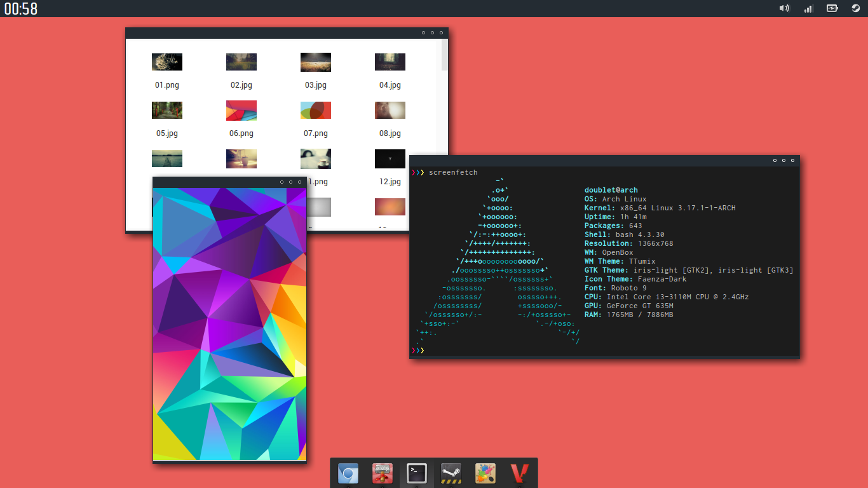The width and height of the screenshot is (868, 488).
Task: Click the screenfetch command text in terminal
Action: 453,172
